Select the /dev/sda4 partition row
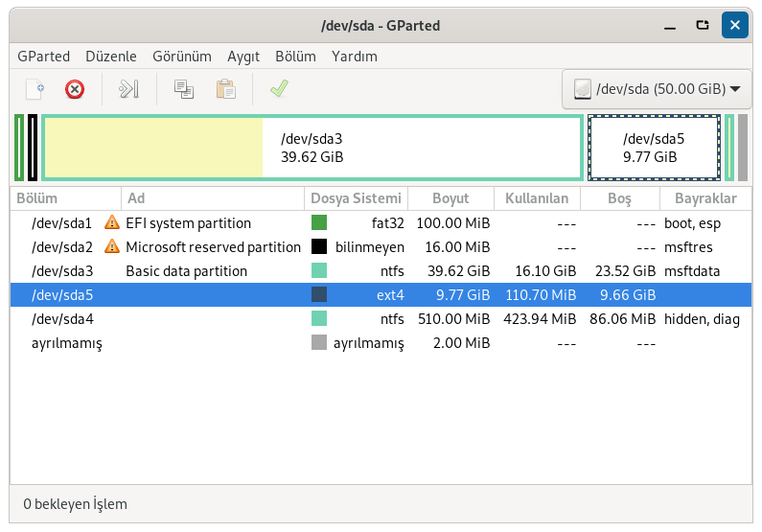The width and height of the screenshot is (762, 532). 381,318
